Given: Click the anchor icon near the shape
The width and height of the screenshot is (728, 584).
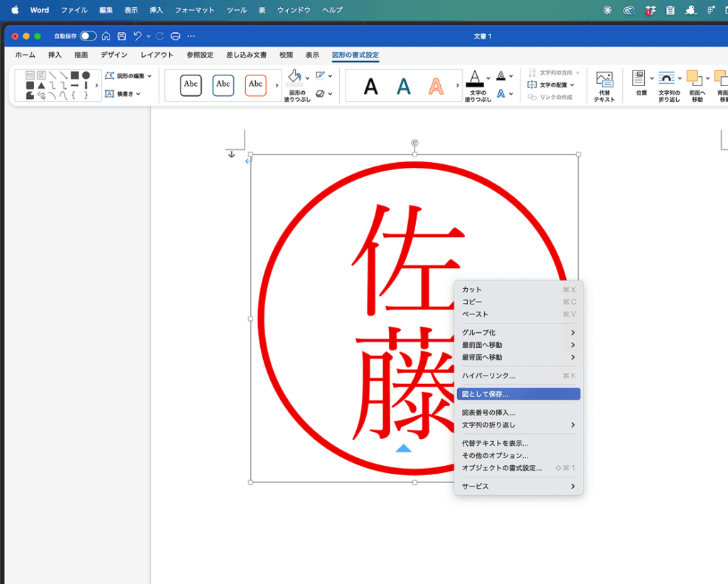Looking at the screenshot, I should point(232,154).
